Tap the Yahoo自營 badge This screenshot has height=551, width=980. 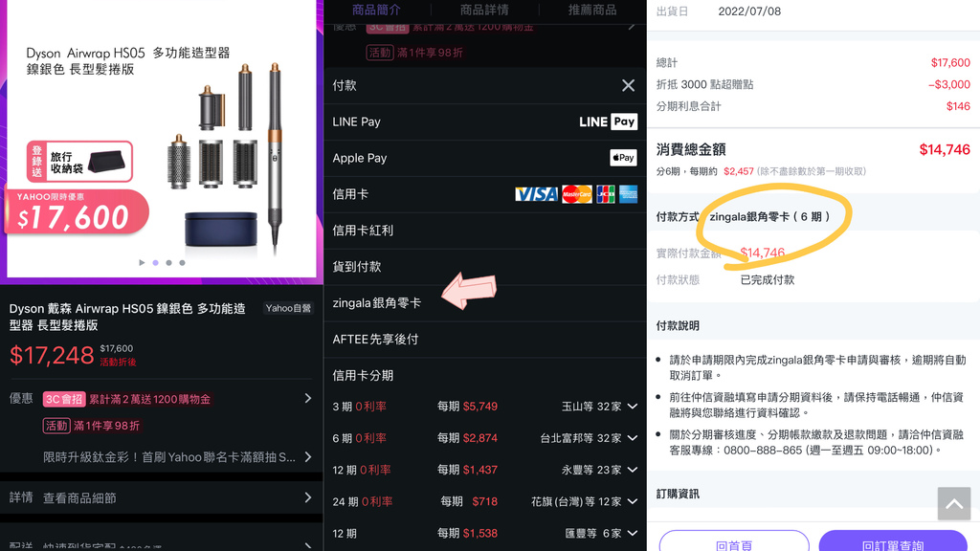point(288,308)
